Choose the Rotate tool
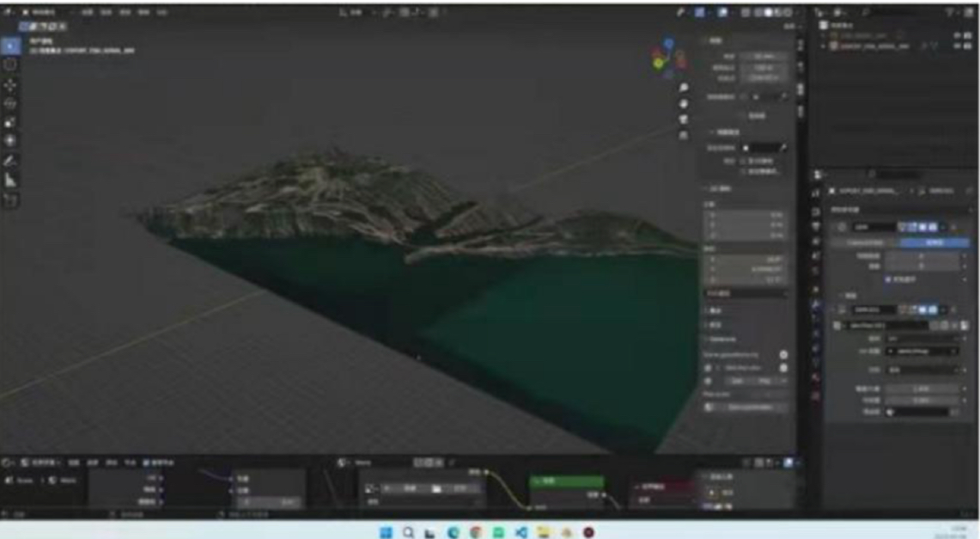The image size is (980, 539). (x=10, y=103)
